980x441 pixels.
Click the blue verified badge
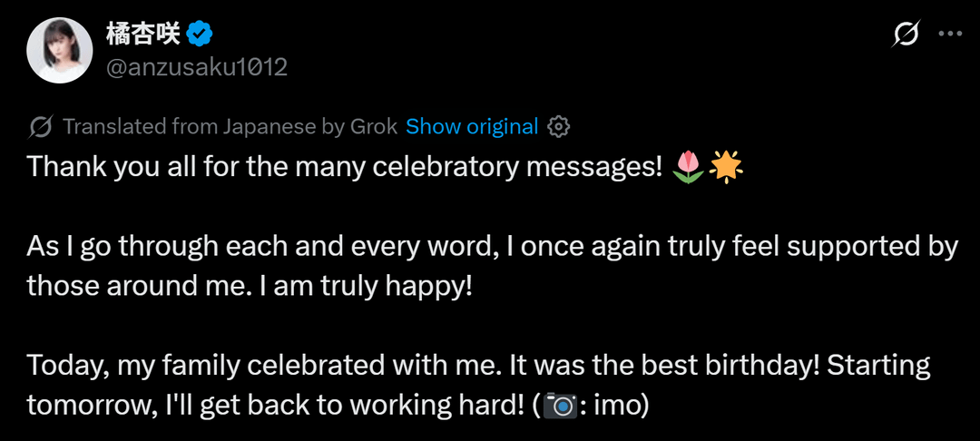coord(201,35)
